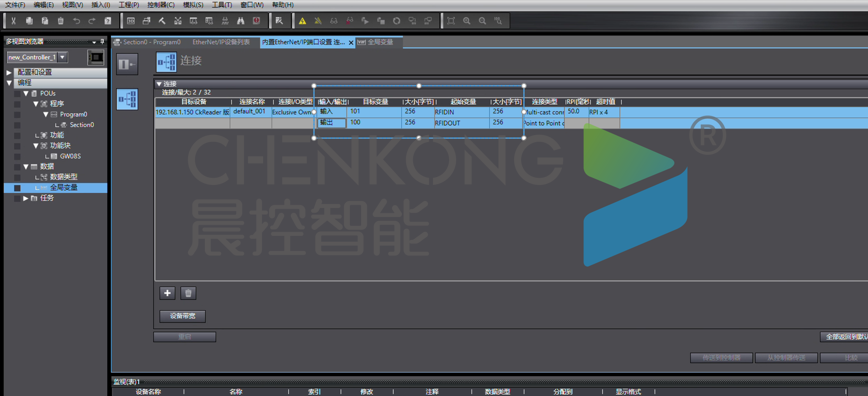Click the stop monitoring glasses icon
Screen dimensions: 868x396
350,21
